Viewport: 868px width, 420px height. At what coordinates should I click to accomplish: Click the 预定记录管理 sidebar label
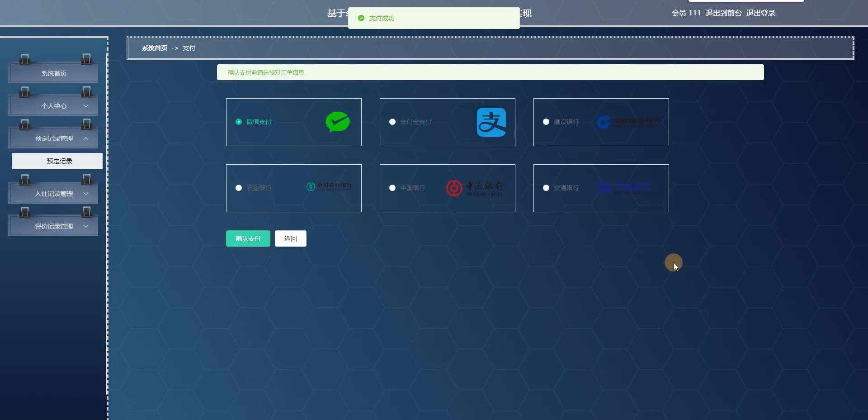[x=54, y=138]
